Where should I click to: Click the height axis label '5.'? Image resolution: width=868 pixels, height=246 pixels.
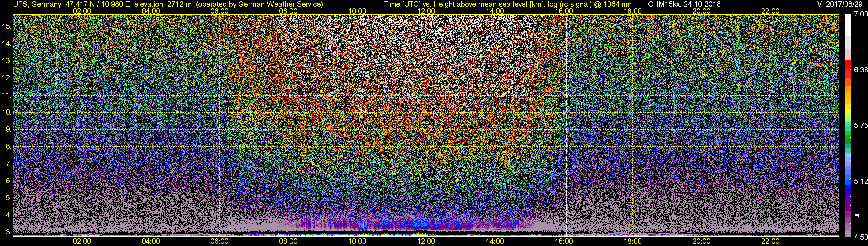[8, 198]
